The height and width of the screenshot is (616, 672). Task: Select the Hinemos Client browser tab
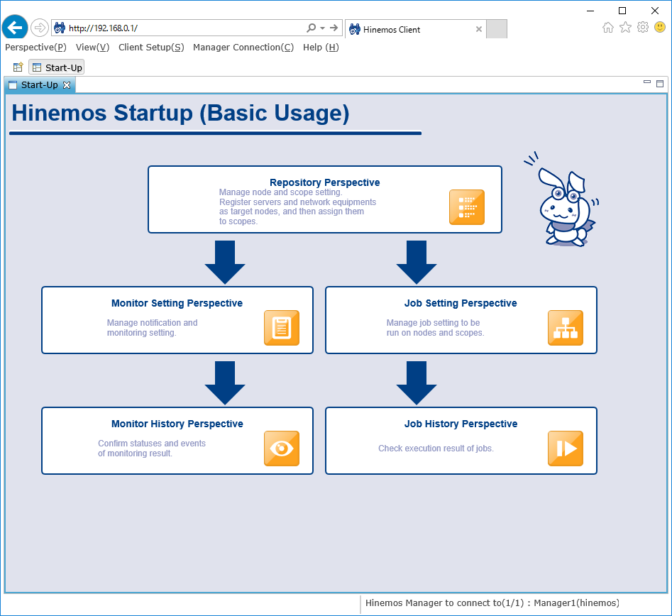[415, 29]
